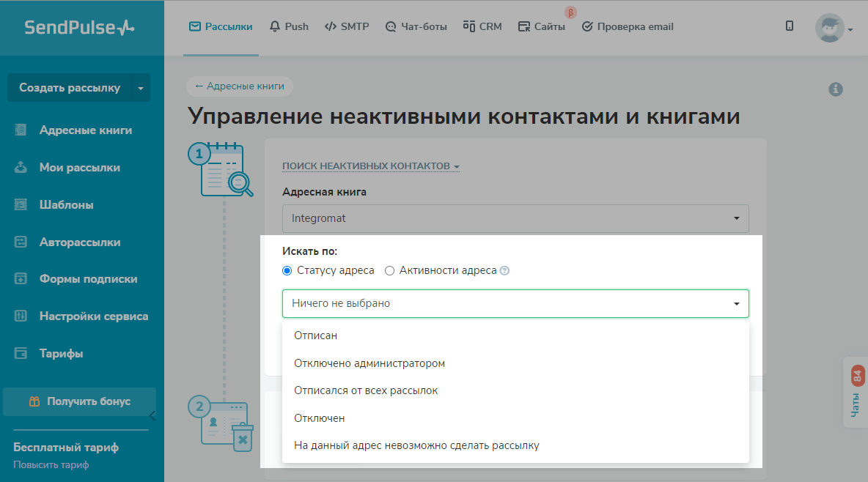Click the Повысить тариф link

51,465
